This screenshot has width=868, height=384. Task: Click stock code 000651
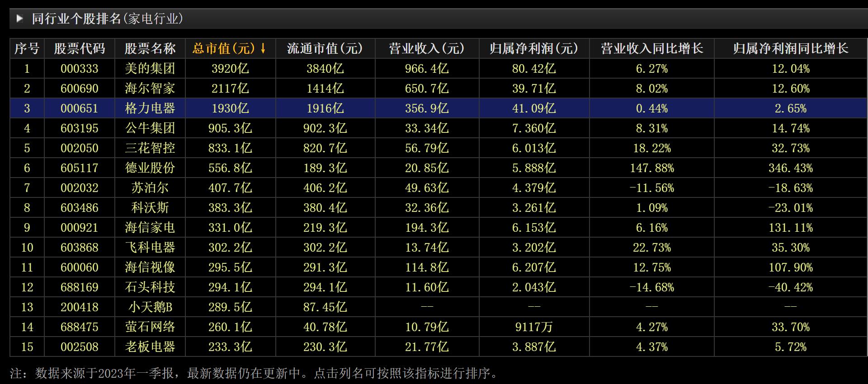[80, 108]
